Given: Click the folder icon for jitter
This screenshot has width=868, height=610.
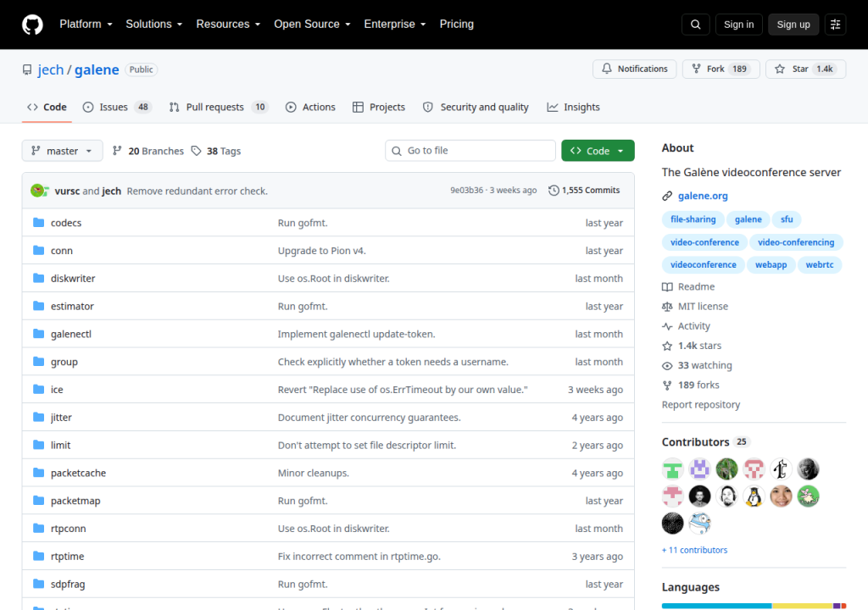Looking at the screenshot, I should tap(38, 417).
